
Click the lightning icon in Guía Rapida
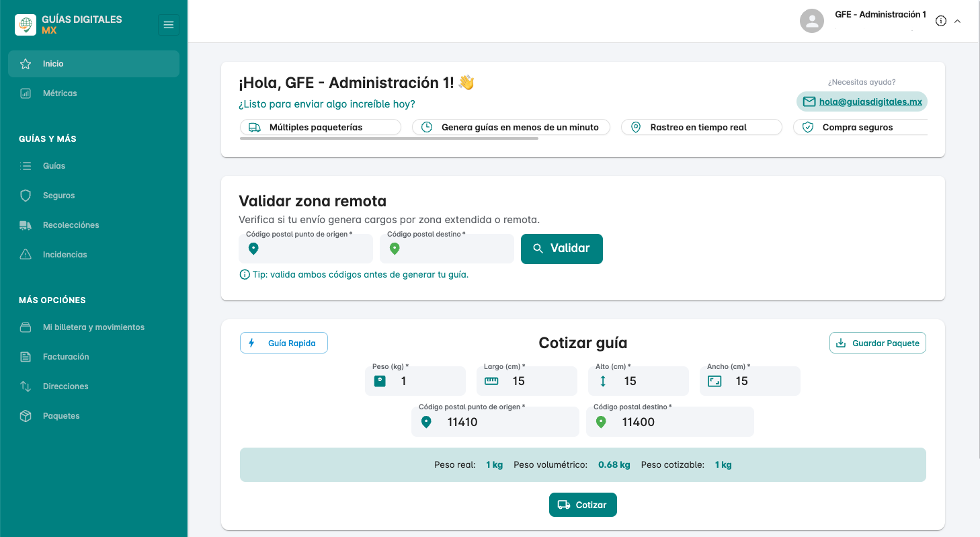(x=252, y=343)
